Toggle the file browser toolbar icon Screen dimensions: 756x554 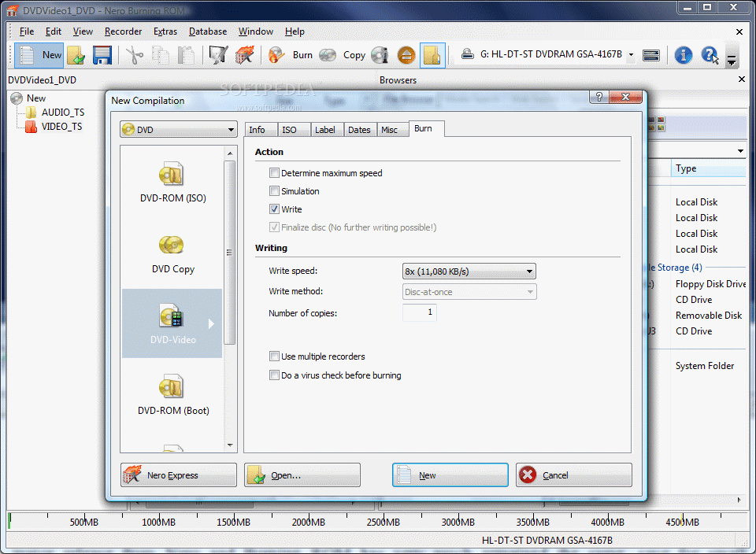pyautogui.click(x=432, y=55)
